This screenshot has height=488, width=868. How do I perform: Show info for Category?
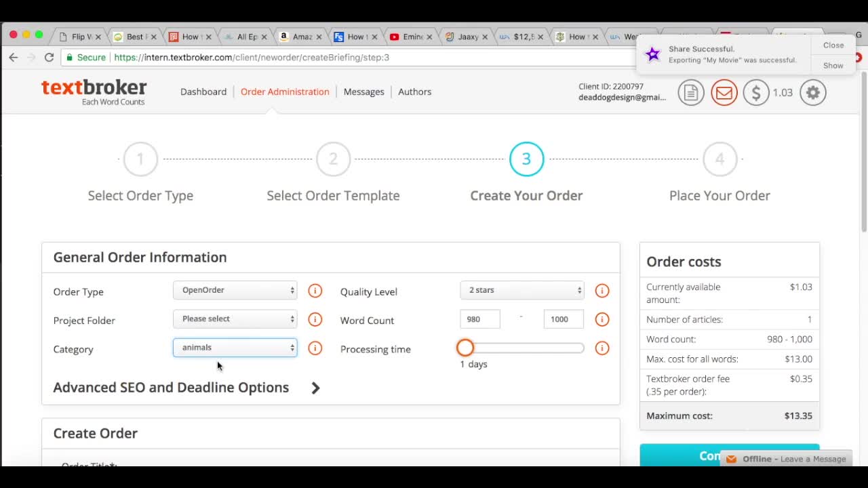315,348
